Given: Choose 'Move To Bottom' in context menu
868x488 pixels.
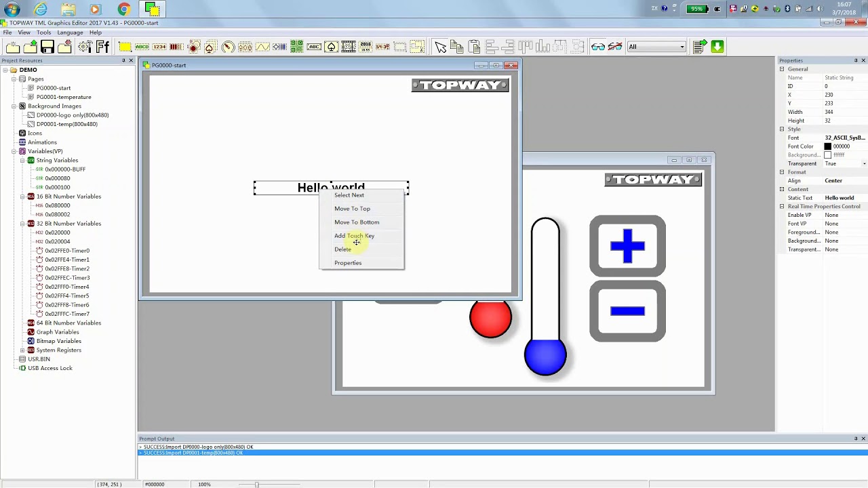Looking at the screenshot, I should [357, 222].
